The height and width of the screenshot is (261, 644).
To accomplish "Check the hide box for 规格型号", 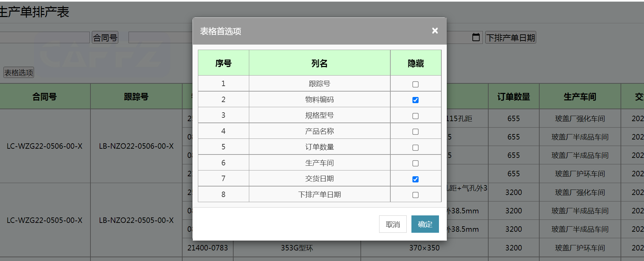I will 415,116.
